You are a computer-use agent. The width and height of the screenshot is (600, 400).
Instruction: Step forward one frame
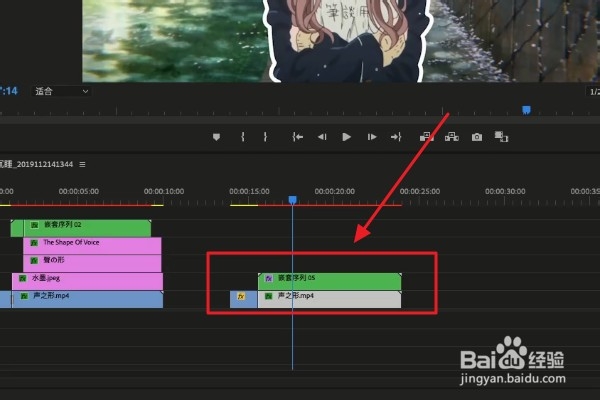[x=372, y=137]
